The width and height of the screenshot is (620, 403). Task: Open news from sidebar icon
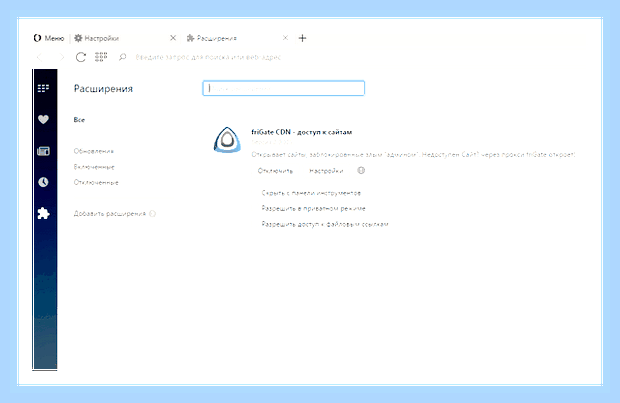point(43,151)
